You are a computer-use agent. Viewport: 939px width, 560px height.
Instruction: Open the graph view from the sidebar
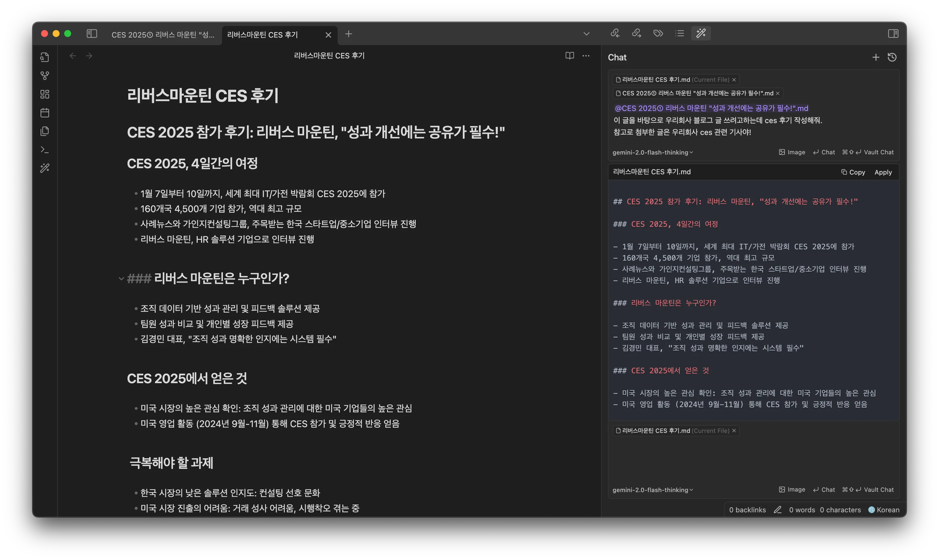(45, 76)
